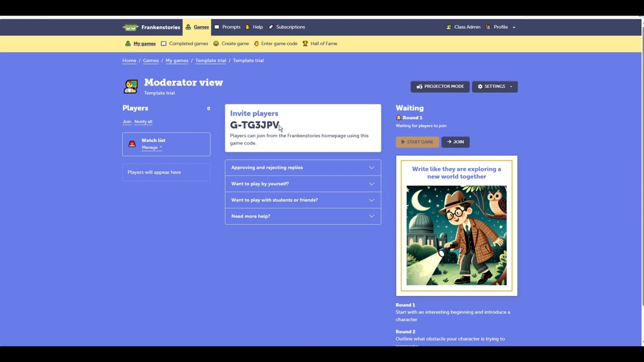Screen dimensions: 644x362
Task: Click the Games breadcrumb link
Action: point(151,60)
